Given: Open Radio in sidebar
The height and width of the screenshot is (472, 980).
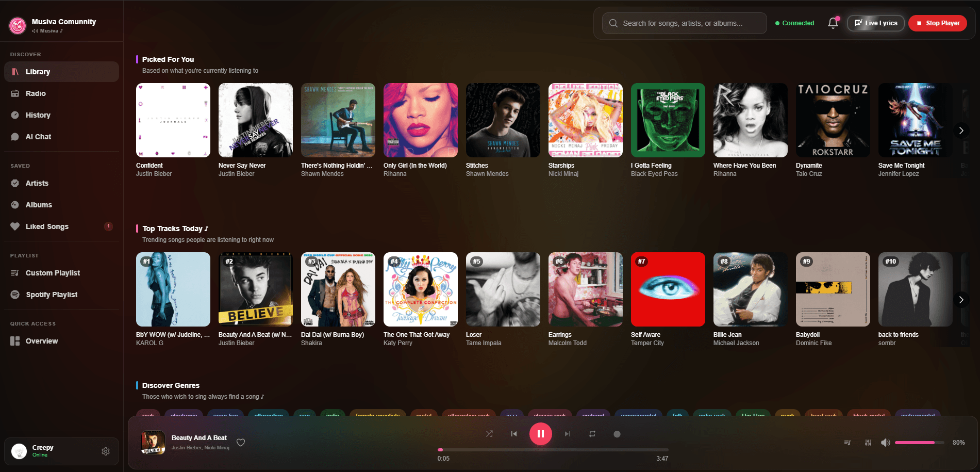Looking at the screenshot, I should click(61, 93).
